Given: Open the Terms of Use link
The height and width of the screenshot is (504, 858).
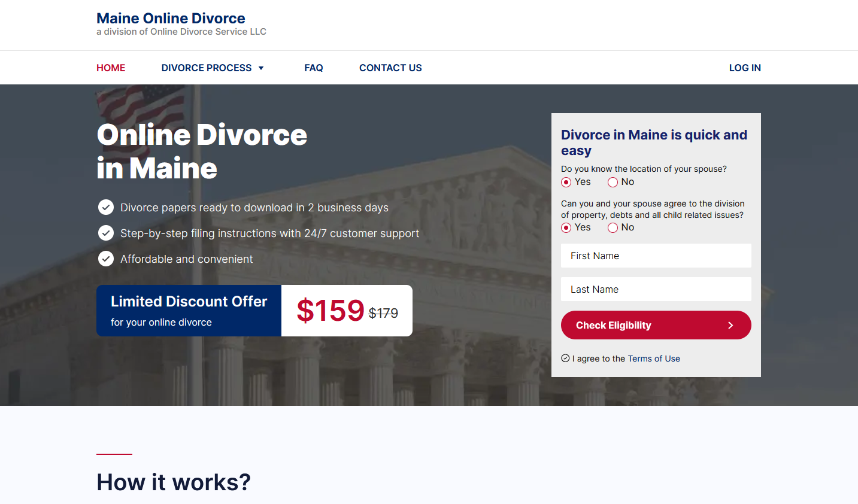Looking at the screenshot, I should click(654, 359).
